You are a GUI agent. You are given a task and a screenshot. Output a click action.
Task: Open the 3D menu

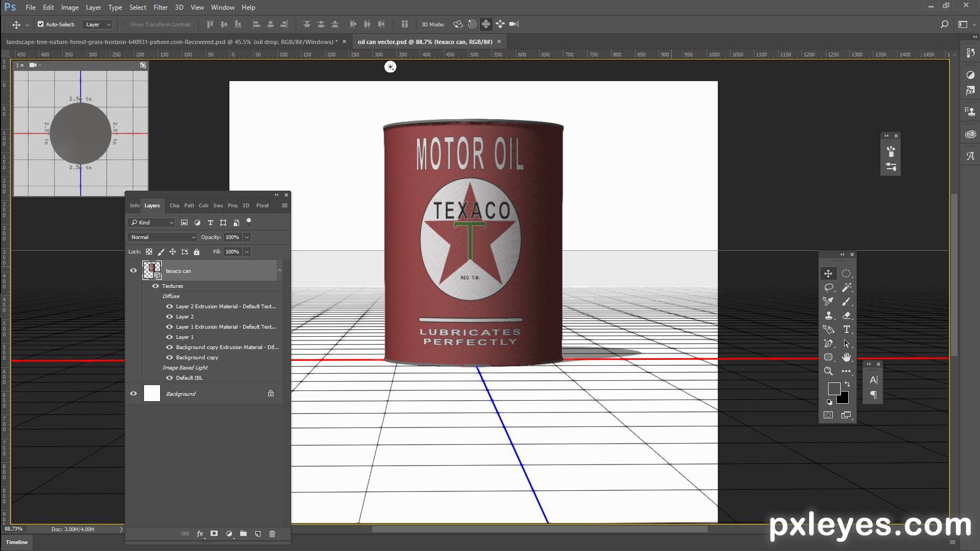point(179,8)
